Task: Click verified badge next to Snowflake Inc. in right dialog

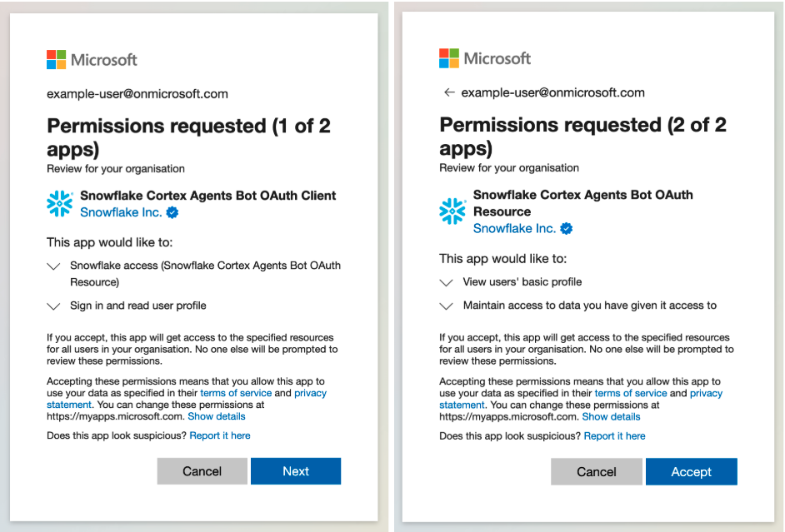Action: click(x=566, y=229)
